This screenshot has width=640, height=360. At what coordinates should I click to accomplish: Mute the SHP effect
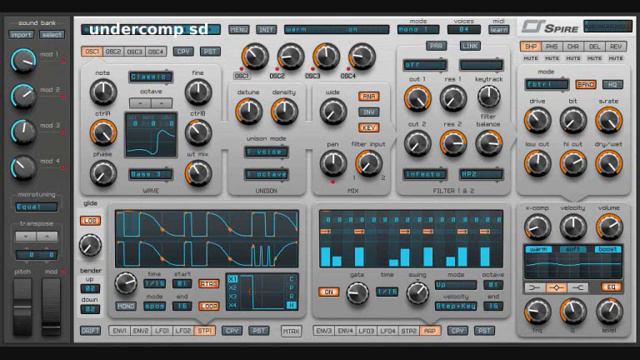[531, 58]
